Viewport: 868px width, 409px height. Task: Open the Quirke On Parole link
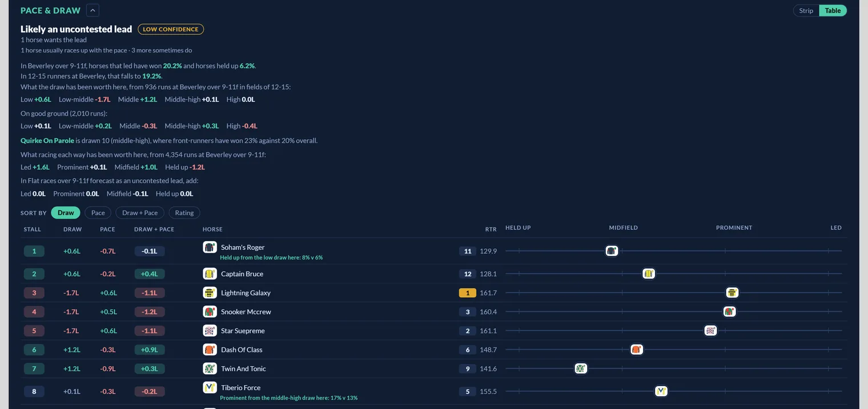pos(47,140)
